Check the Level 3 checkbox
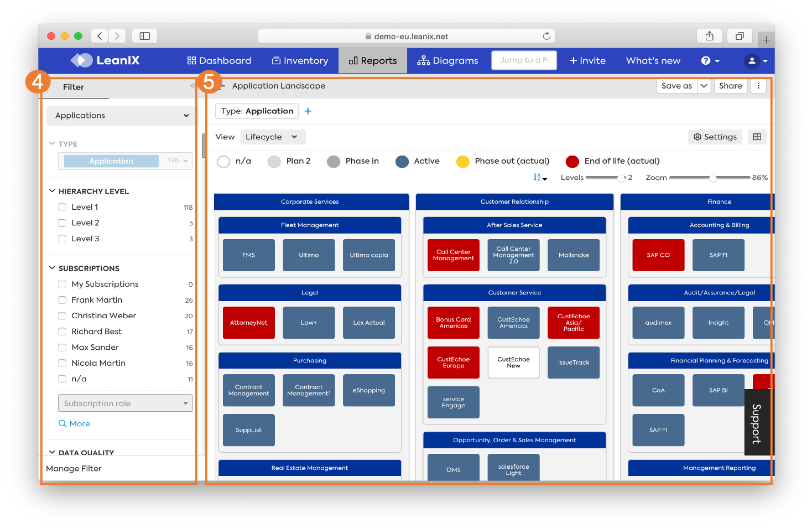The height and width of the screenshot is (528, 812). click(x=62, y=239)
